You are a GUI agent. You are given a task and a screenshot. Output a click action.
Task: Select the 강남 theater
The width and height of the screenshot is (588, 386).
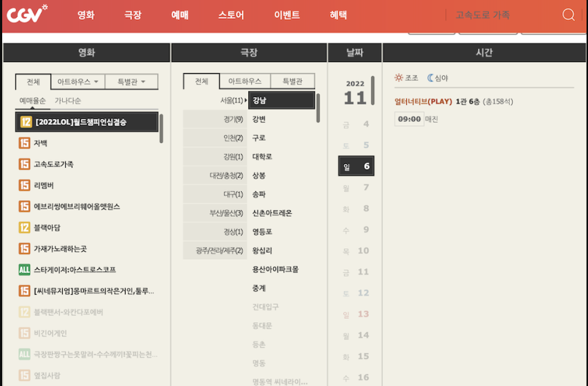281,100
